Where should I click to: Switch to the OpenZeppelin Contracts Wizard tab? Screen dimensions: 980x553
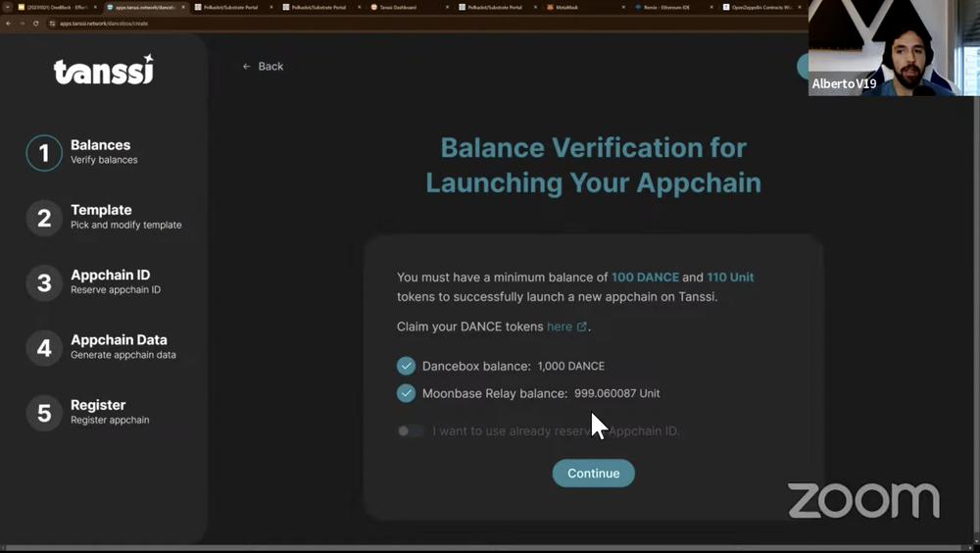tap(761, 8)
